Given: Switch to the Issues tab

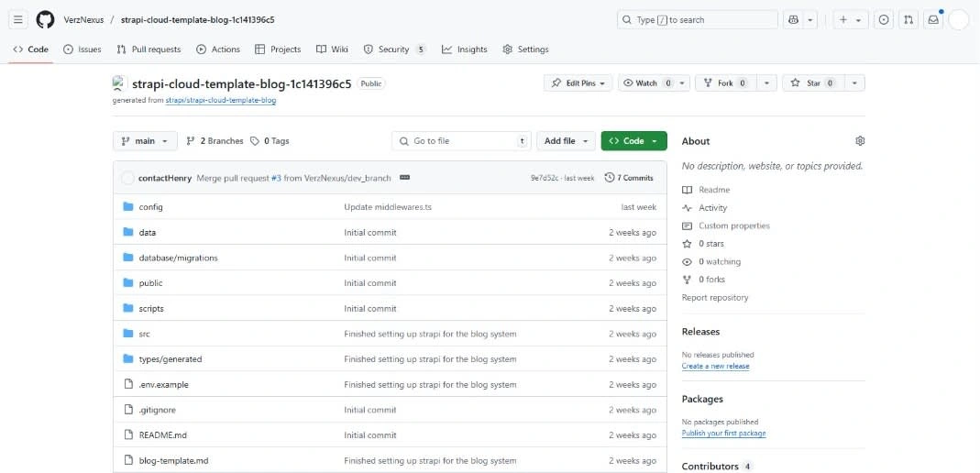Looking at the screenshot, I should coord(83,49).
